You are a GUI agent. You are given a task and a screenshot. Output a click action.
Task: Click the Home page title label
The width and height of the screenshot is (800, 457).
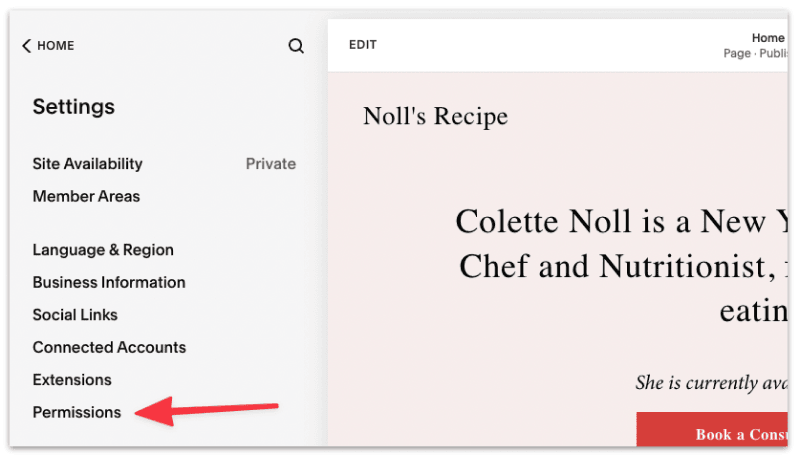click(x=768, y=38)
